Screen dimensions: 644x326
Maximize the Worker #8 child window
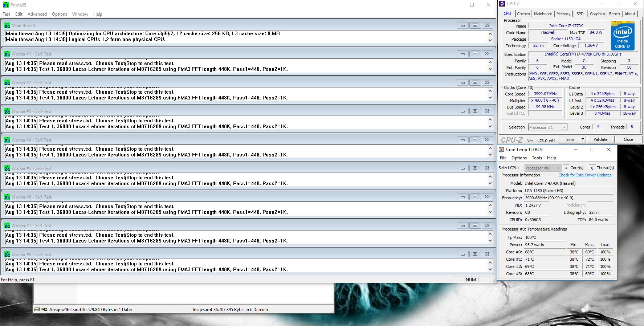click(x=475, y=254)
